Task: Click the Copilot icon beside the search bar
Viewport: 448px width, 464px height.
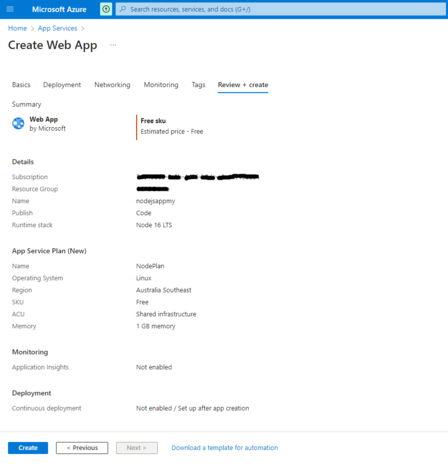Action: pos(106,9)
